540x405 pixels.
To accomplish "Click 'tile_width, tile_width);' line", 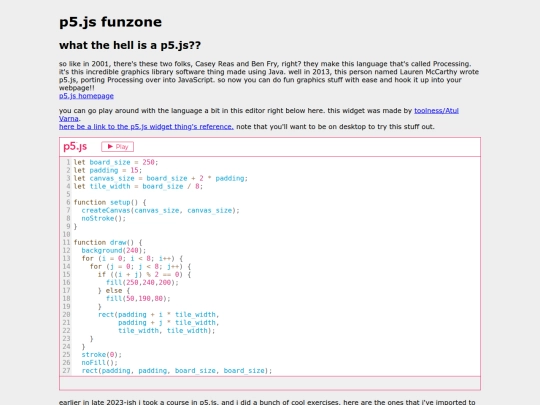I will 166,331.
